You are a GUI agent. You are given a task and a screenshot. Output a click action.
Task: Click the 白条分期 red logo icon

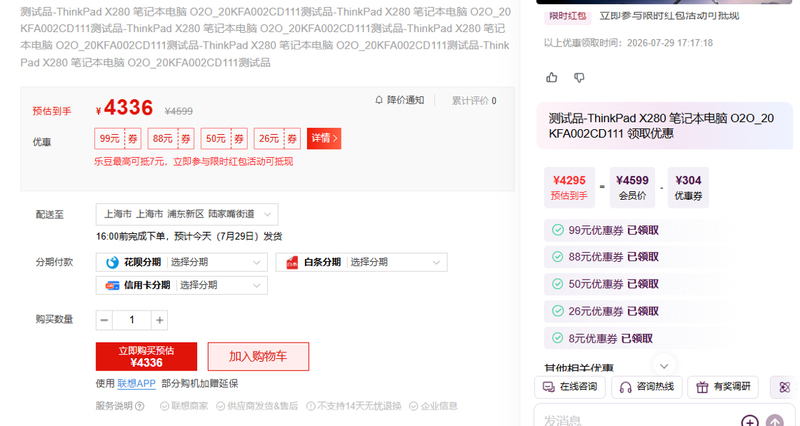click(x=292, y=262)
